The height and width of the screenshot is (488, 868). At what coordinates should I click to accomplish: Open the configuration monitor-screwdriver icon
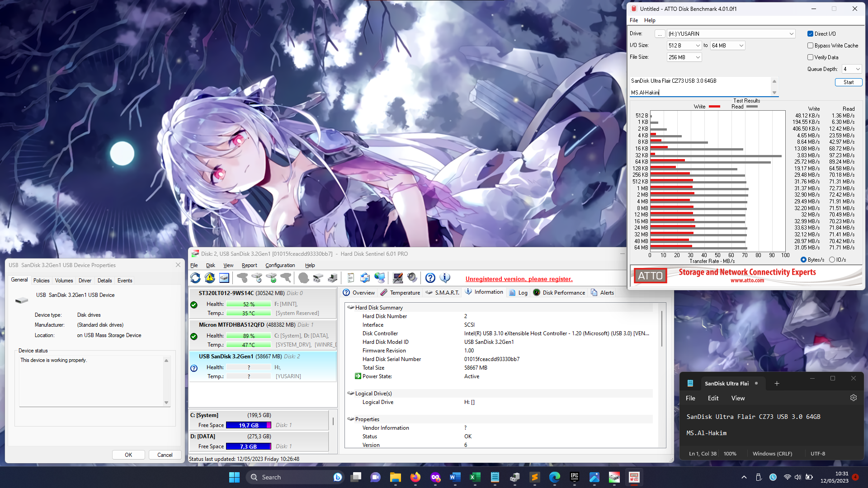(398, 278)
